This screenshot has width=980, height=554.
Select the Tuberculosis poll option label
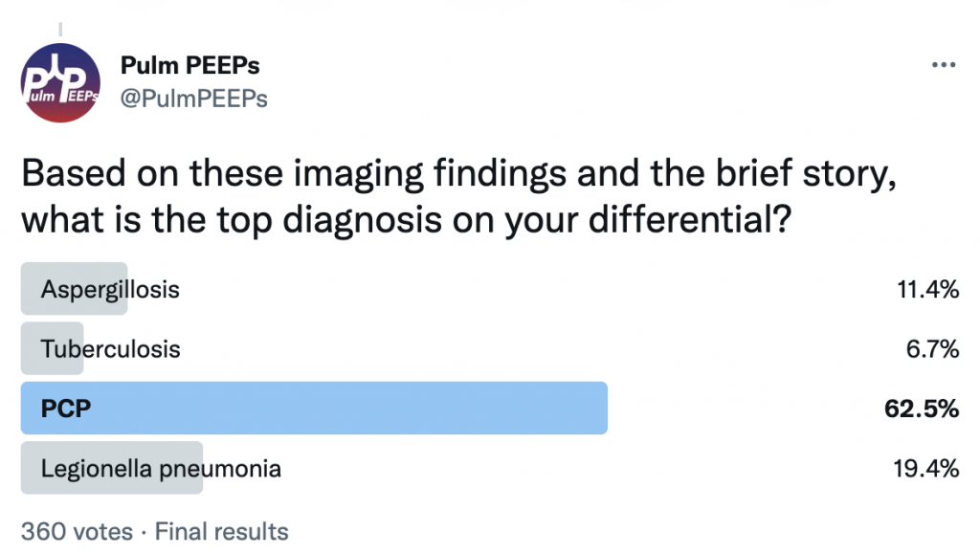[x=110, y=349]
